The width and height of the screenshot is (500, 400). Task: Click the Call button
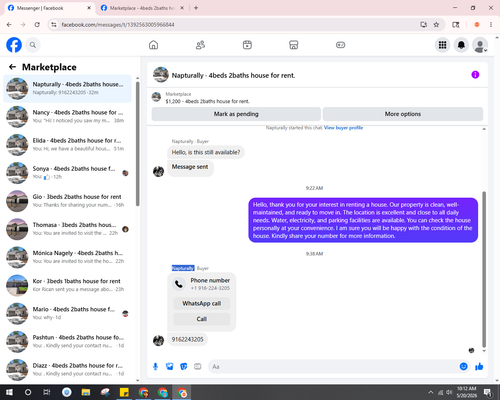[202, 319]
